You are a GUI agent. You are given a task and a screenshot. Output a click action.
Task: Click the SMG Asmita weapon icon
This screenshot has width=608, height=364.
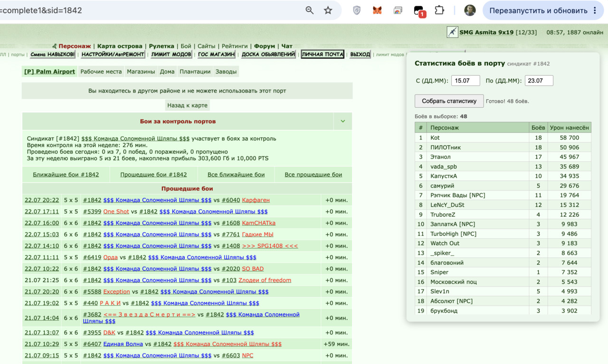[452, 32]
